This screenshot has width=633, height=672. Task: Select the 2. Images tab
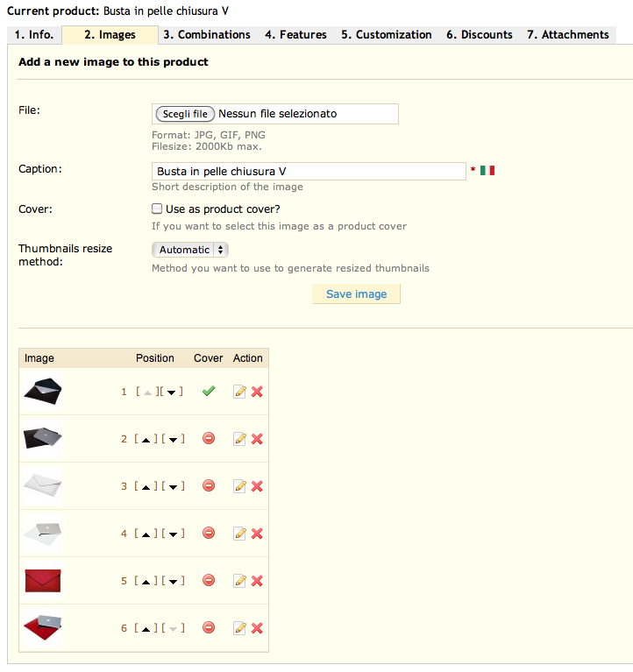[110, 35]
